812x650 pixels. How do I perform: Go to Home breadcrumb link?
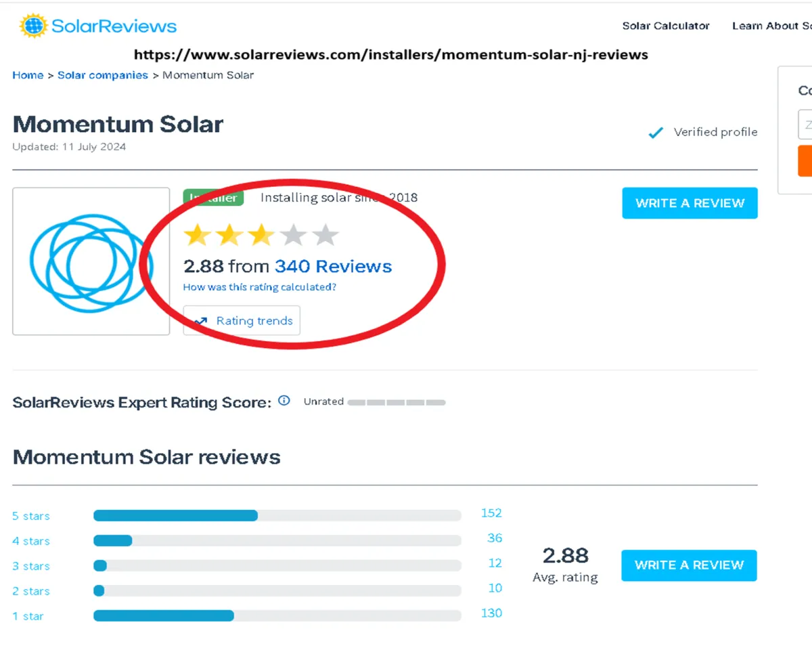click(x=28, y=75)
